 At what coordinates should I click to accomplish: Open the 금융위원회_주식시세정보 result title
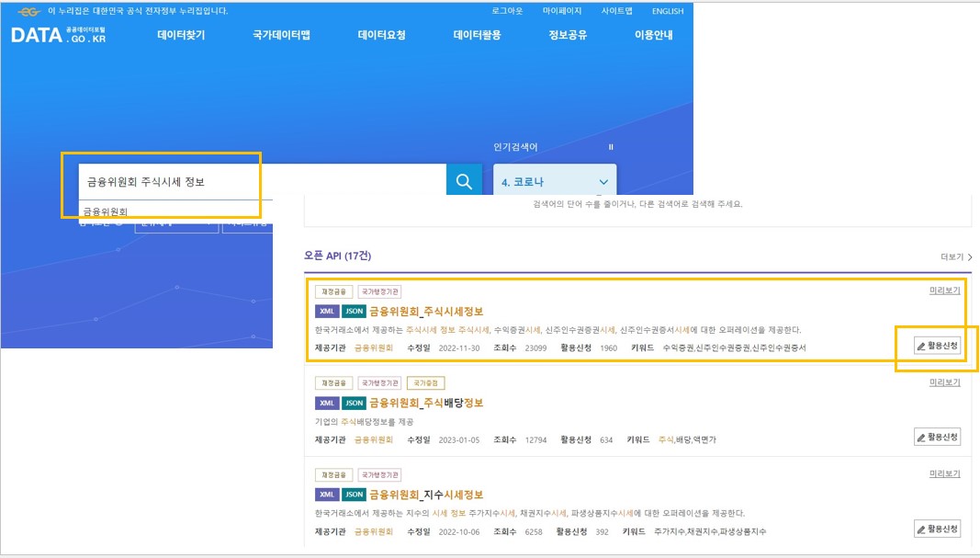[x=426, y=311]
